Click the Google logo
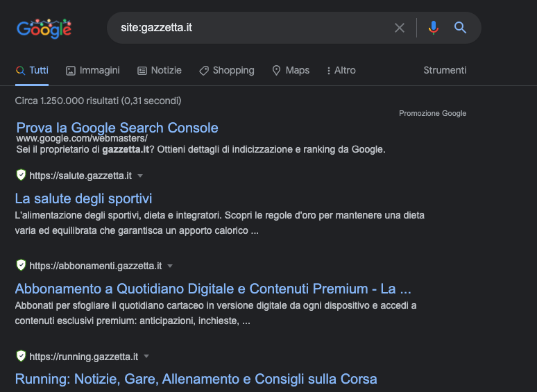The width and height of the screenshot is (537, 392). 44,28
